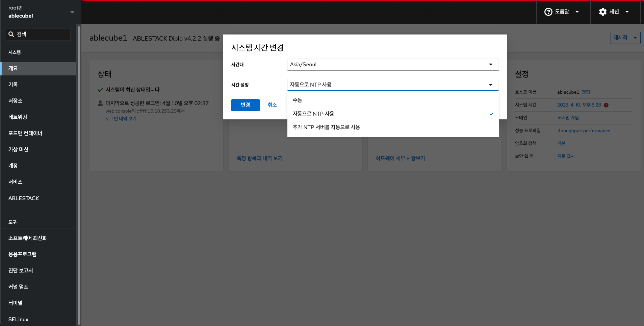This screenshot has width=644, height=326.
Task: Collapse the 시간 설정 dropdown
Action: pos(392,85)
